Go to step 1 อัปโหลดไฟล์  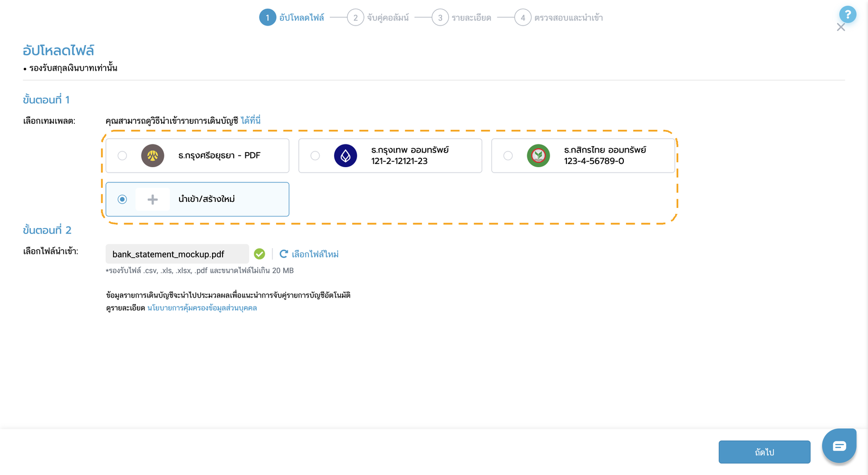292,17
